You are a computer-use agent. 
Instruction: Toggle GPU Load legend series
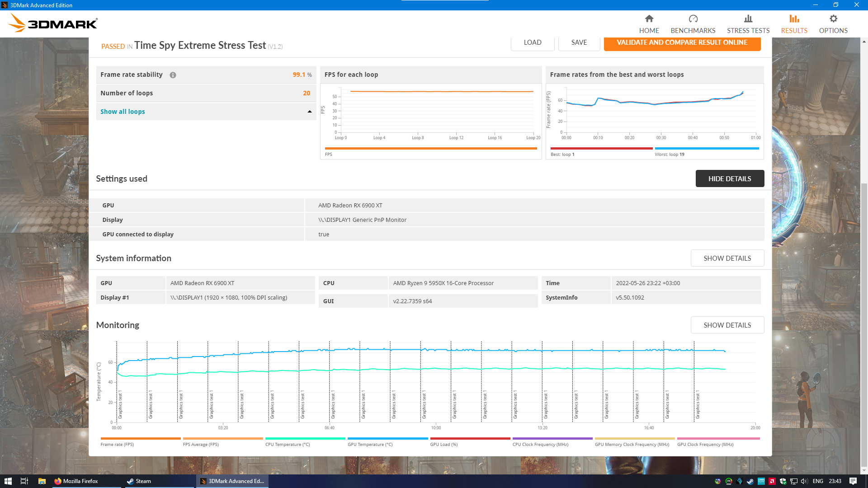click(x=443, y=444)
